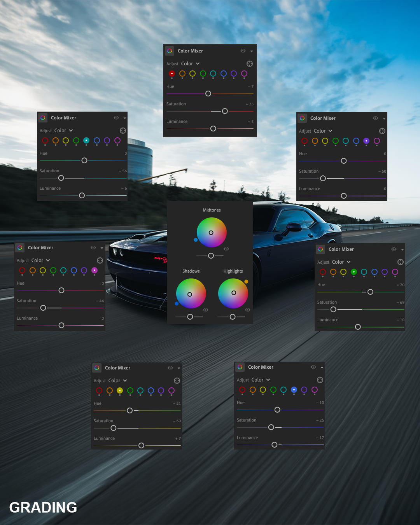Collapse Color Mixer panel with Saturation -56 via arrow
The width and height of the screenshot is (420, 525).
pyautogui.click(x=125, y=118)
